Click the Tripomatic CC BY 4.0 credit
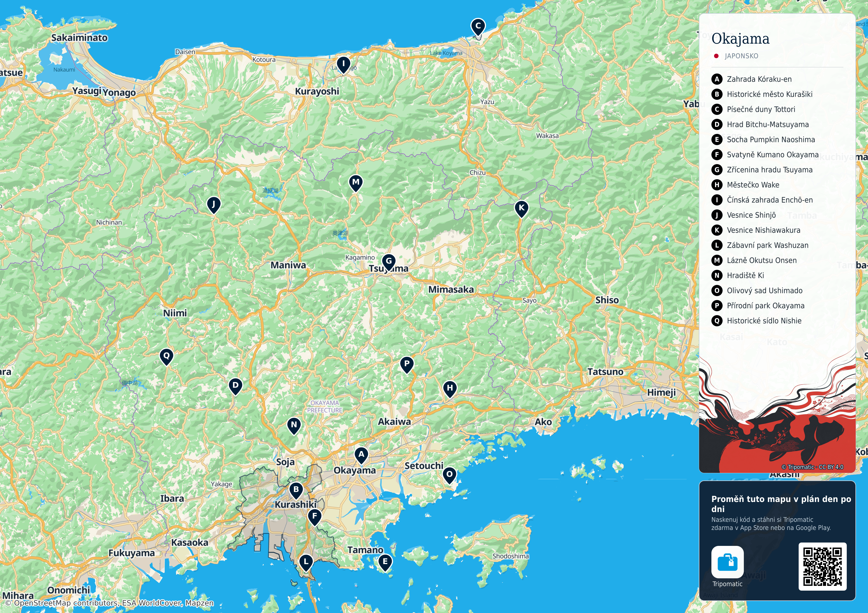 (812, 467)
